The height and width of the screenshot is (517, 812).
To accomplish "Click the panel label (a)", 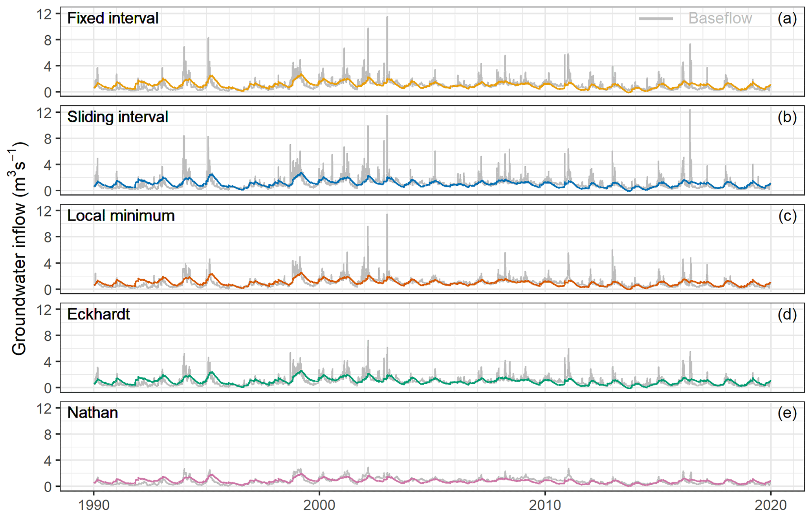I will 787,18.
